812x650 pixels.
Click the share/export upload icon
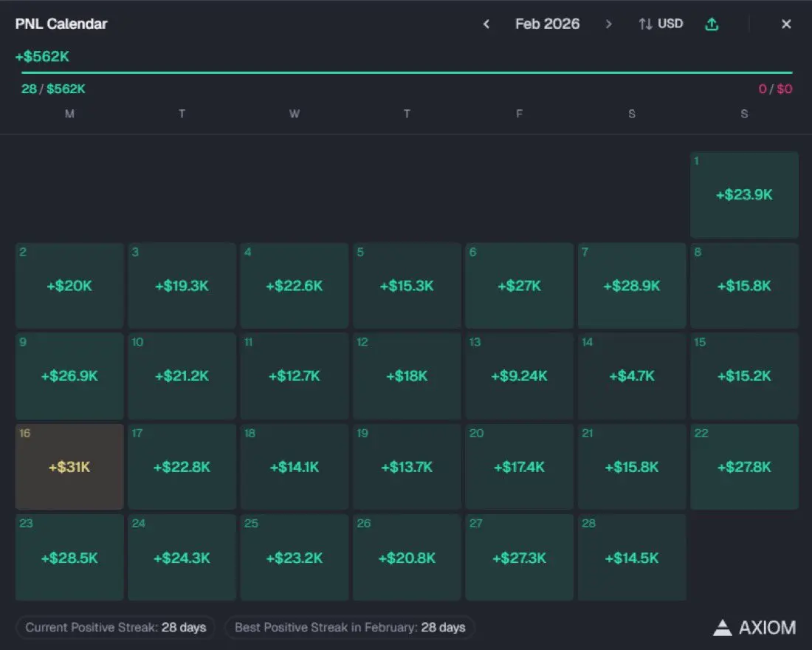point(712,24)
